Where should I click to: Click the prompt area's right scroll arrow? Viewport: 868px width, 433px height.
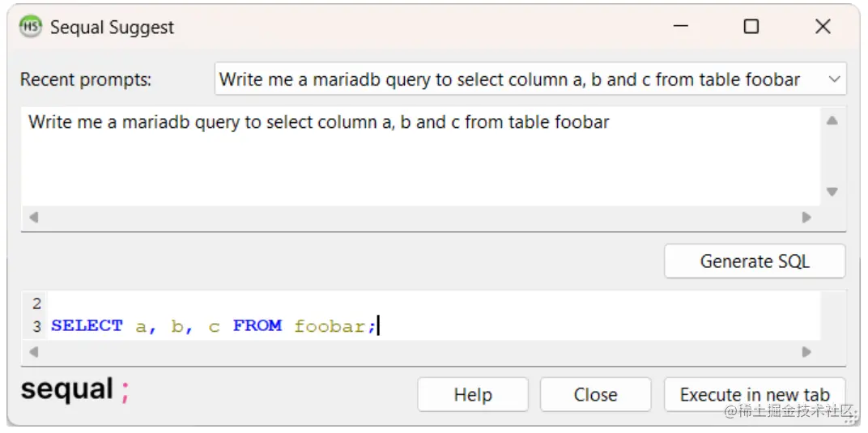tap(807, 218)
